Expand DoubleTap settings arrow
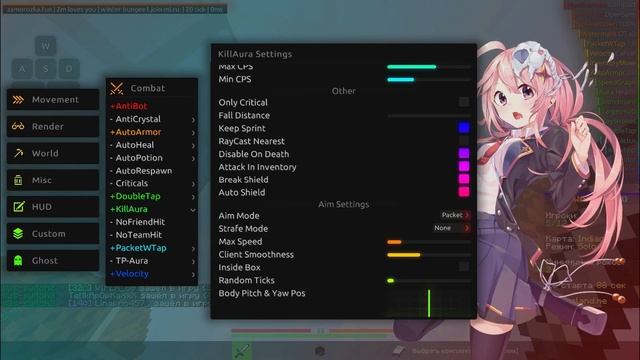This screenshot has height=360, width=640. point(193,197)
